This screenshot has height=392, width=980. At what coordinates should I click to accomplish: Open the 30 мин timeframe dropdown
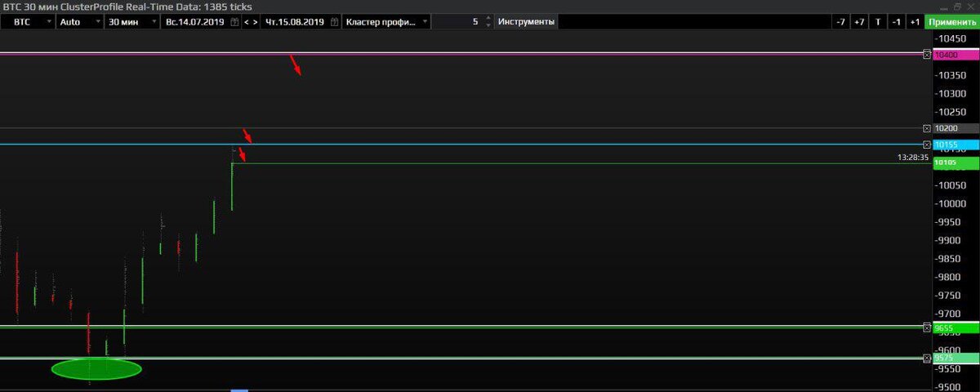[x=132, y=22]
